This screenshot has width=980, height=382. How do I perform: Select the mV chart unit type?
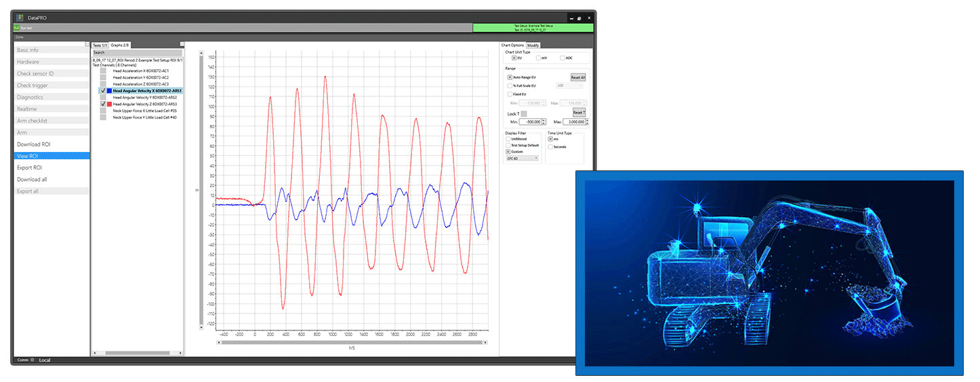[537, 58]
